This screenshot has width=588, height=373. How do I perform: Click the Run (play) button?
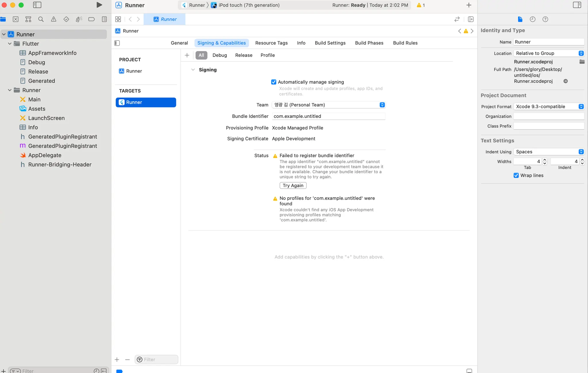pos(99,5)
